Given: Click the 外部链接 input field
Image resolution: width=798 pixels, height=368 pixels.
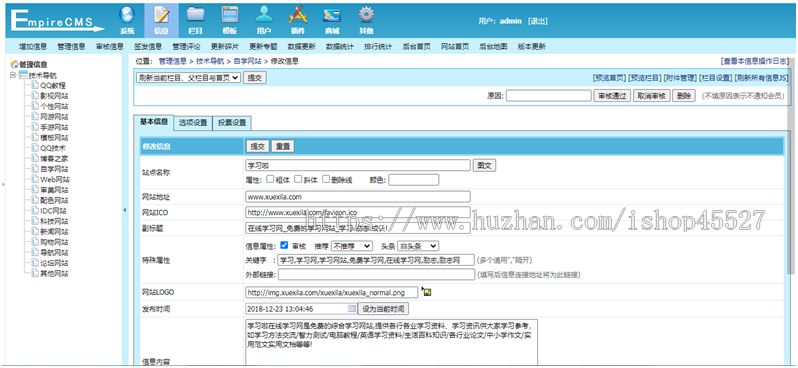Looking at the screenshot, I should click(376, 275).
